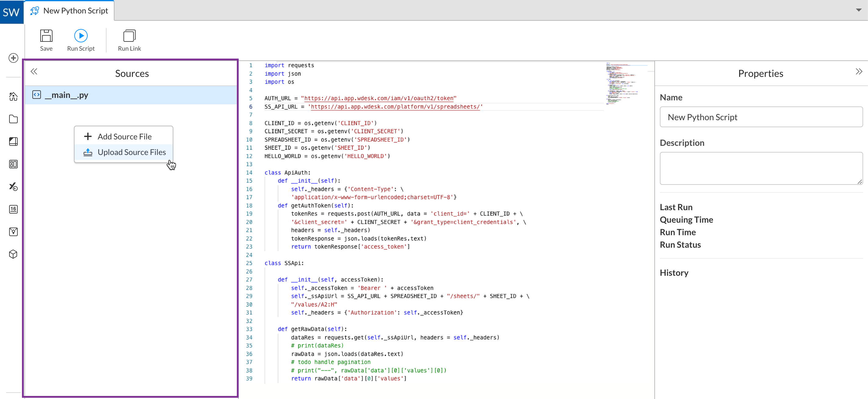
Task: Click '# todo handle pagination' comment
Action: [331, 362]
